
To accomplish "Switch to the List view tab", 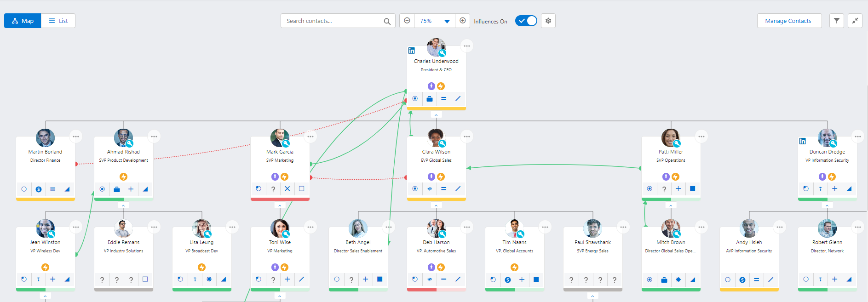I will (58, 21).
